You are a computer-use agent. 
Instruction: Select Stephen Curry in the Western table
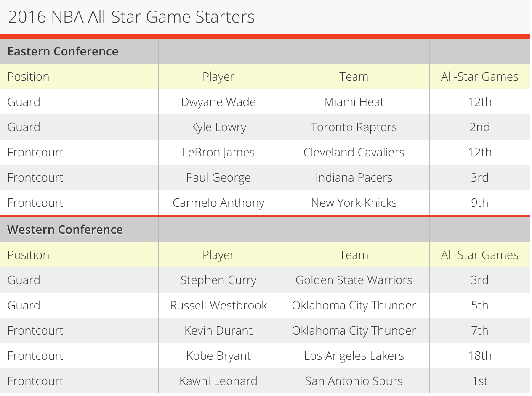pyautogui.click(x=218, y=280)
